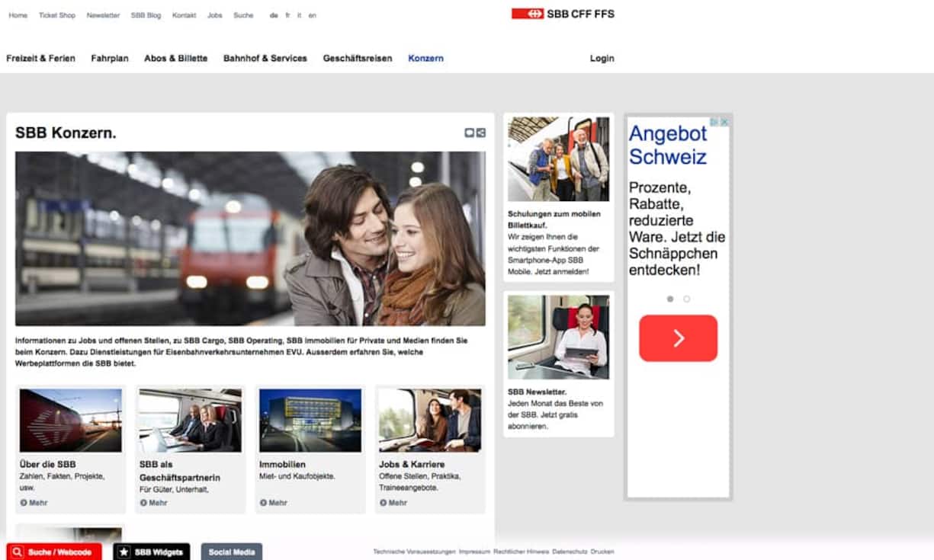Screen dimensions: 934x560
Task: Switch the site language to fr
Action: [287, 15]
